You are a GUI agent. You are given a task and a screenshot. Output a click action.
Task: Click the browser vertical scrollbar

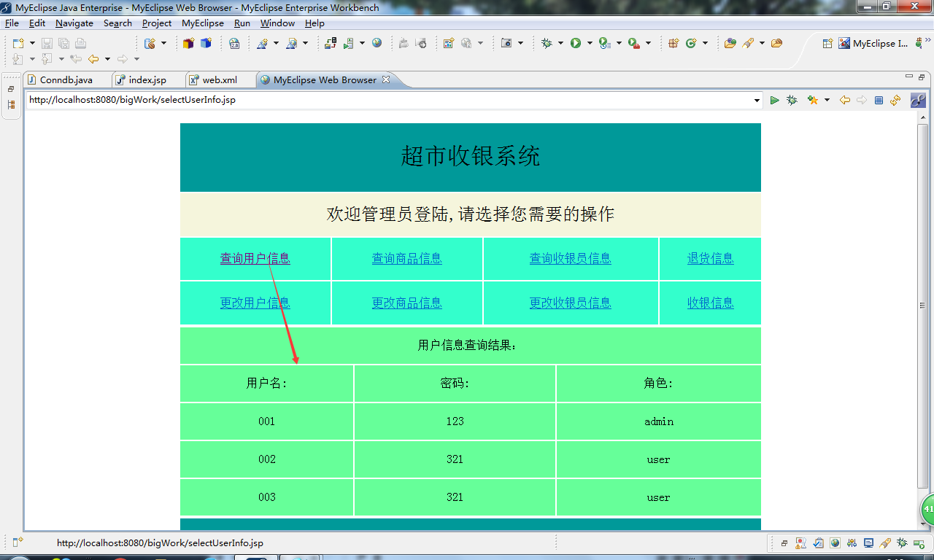[x=923, y=306]
